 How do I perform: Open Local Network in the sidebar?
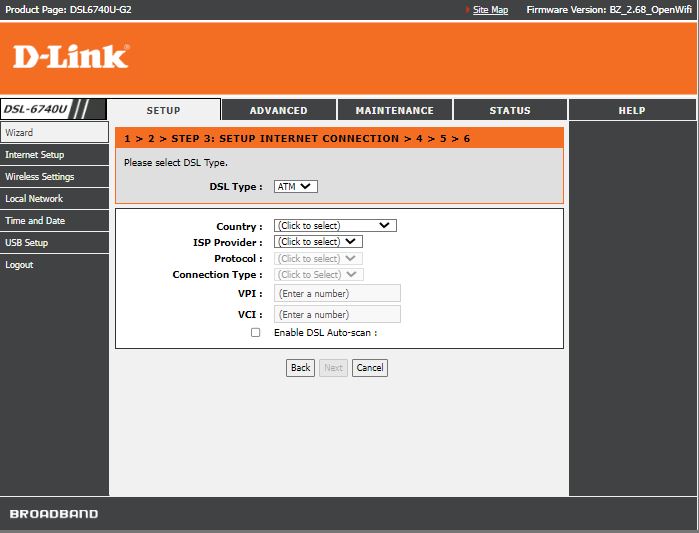pyautogui.click(x=54, y=198)
